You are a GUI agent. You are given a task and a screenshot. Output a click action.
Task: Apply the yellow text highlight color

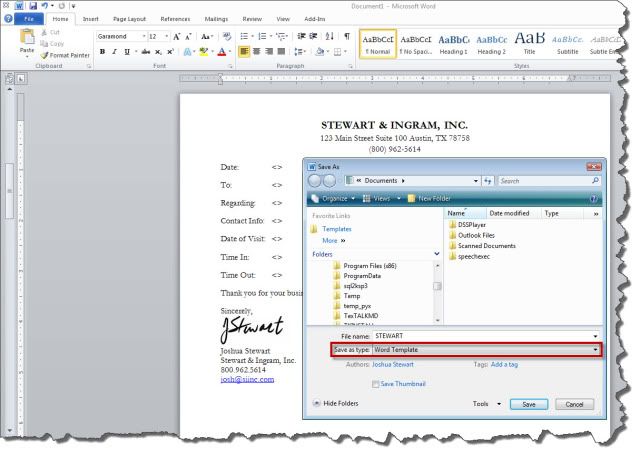tap(204, 52)
